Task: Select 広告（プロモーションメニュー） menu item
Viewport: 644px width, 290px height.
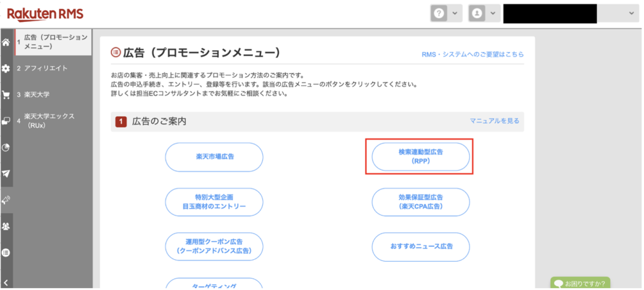Action: pyautogui.click(x=53, y=42)
